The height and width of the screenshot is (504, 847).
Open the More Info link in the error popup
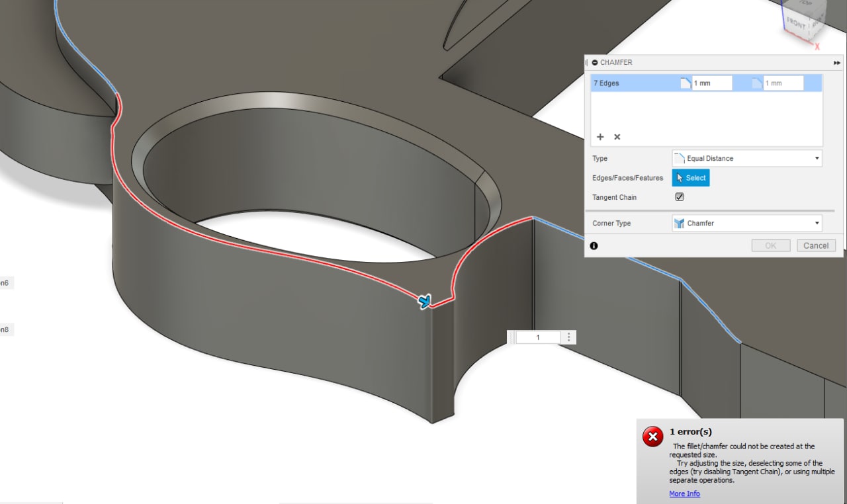click(684, 494)
